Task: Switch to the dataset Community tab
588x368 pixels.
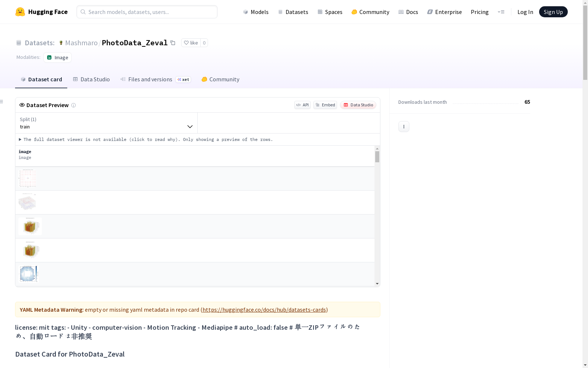Action: pos(220,79)
